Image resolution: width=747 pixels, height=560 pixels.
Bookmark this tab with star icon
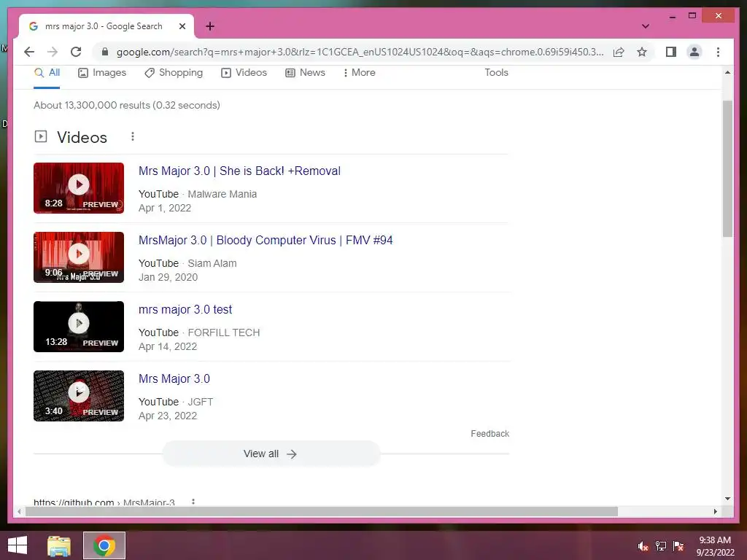(x=642, y=52)
